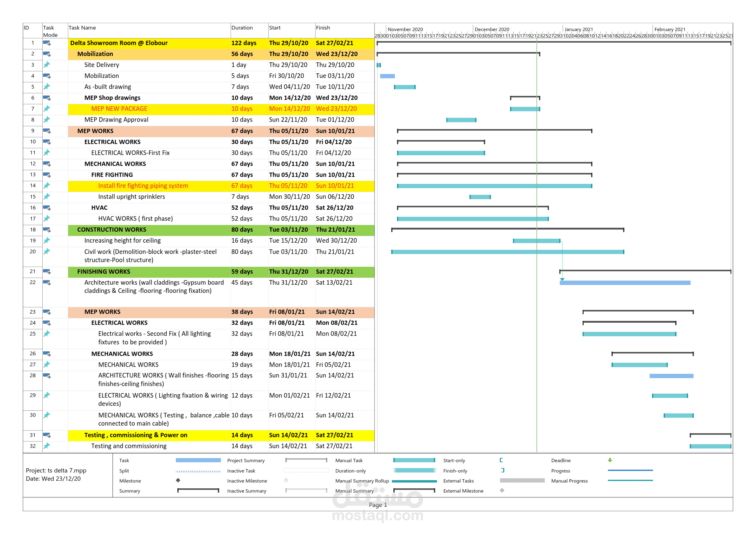Screen dimensions: 756x534
Task: Click the pin icon on MEP NEW PACKAGE row
Action: tap(47, 109)
